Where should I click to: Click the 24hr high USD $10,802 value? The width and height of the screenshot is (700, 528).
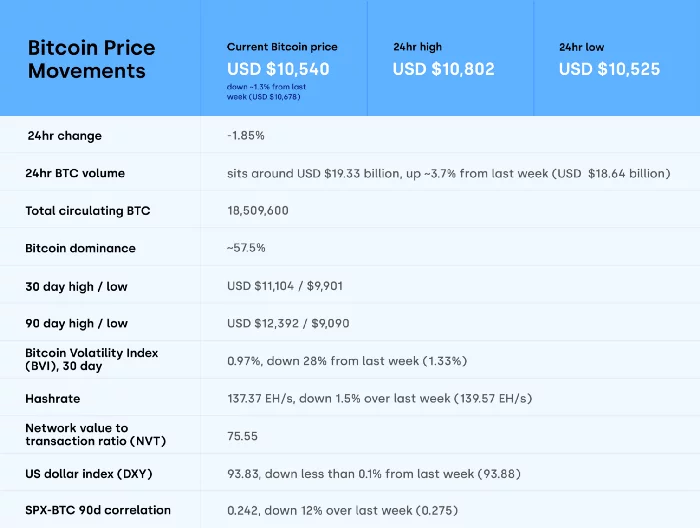coord(443,69)
